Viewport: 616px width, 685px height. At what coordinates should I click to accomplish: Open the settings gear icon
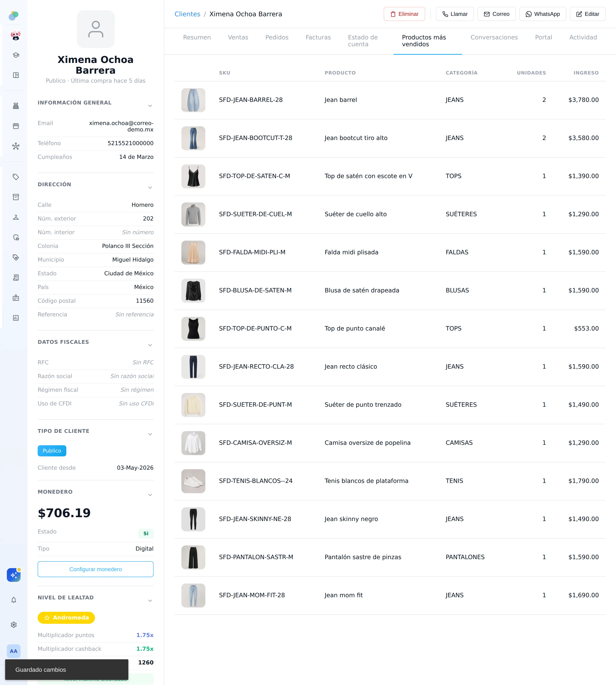pyautogui.click(x=13, y=625)
